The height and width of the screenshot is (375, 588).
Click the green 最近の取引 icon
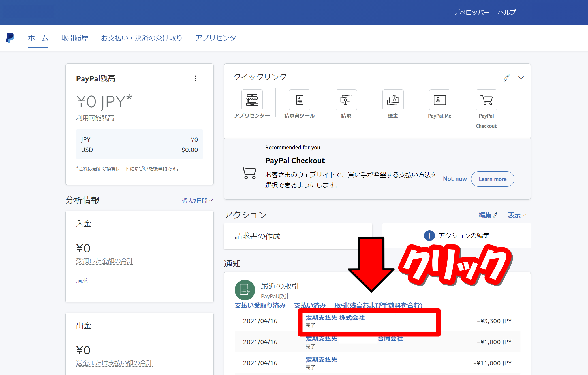click(x=245, y=290)
